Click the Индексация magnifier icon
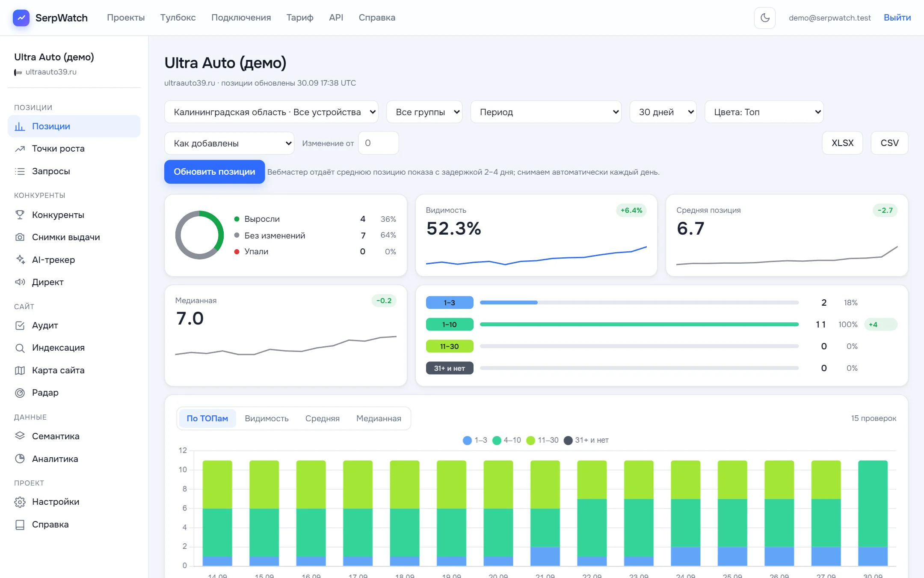Screen dimensions: 924x578 click(x=20, y=348)
